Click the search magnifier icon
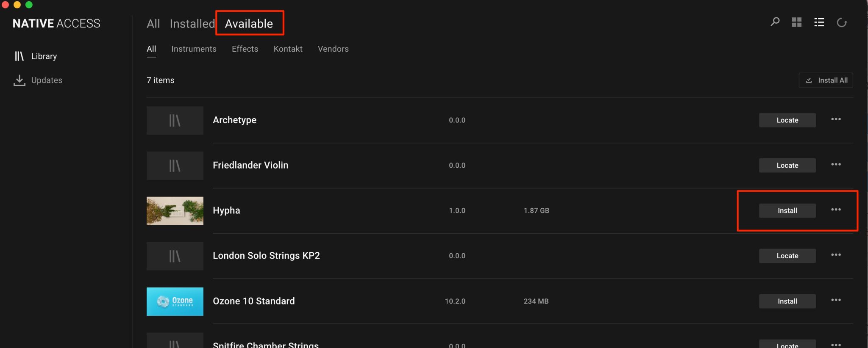The image size is (868, 348). coord(775,22)
